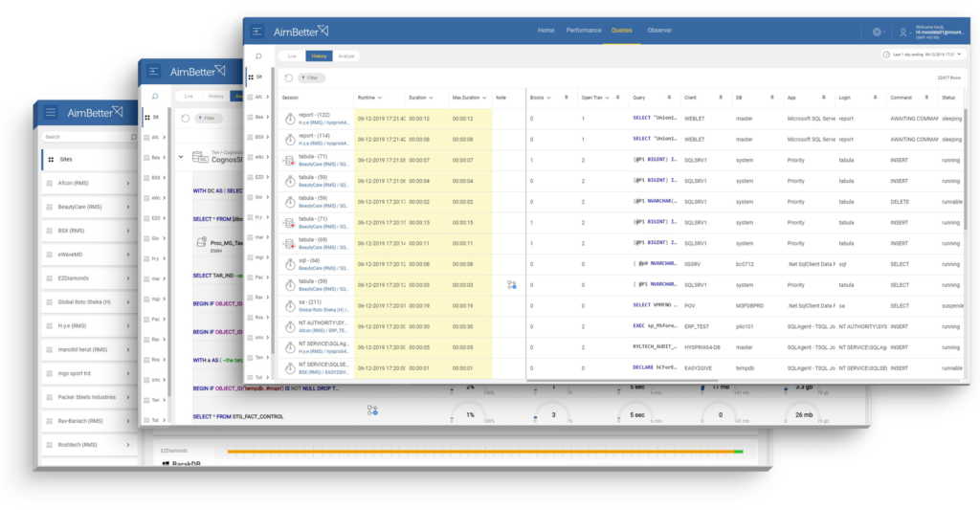Click the stopwatch icon of sql - (64) session
The height and width of the screenshot is (510, 980).
point(290,264)
